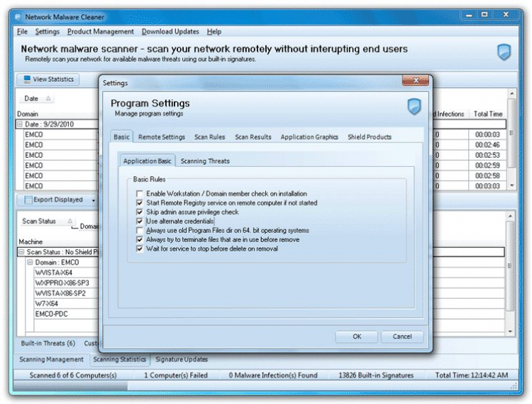Image resolution: width=532 pixels, height=404 pixels.
Task: Select the WVISTA-X86-SP2 machine row
Action: coord(65,293)
